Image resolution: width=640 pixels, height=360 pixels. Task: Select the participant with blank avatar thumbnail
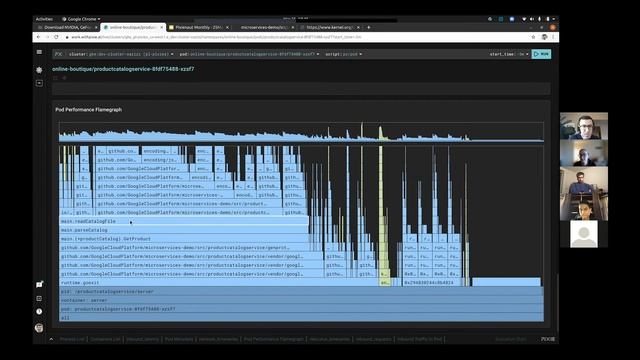(x=584, y=234)
